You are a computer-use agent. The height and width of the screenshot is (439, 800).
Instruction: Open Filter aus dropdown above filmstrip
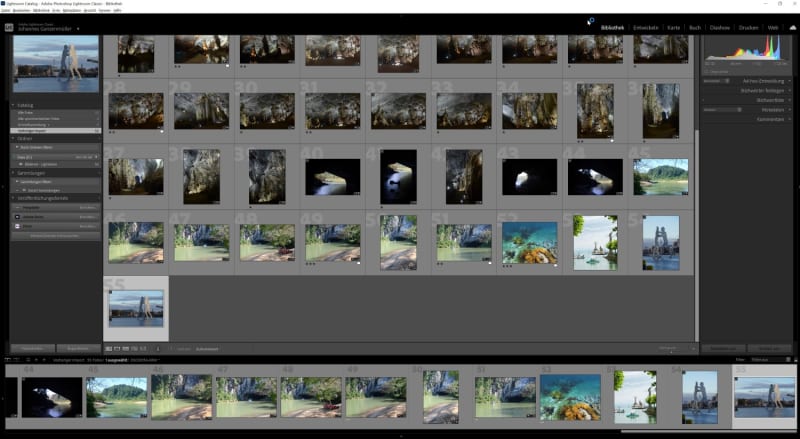[x=770, y=359]
